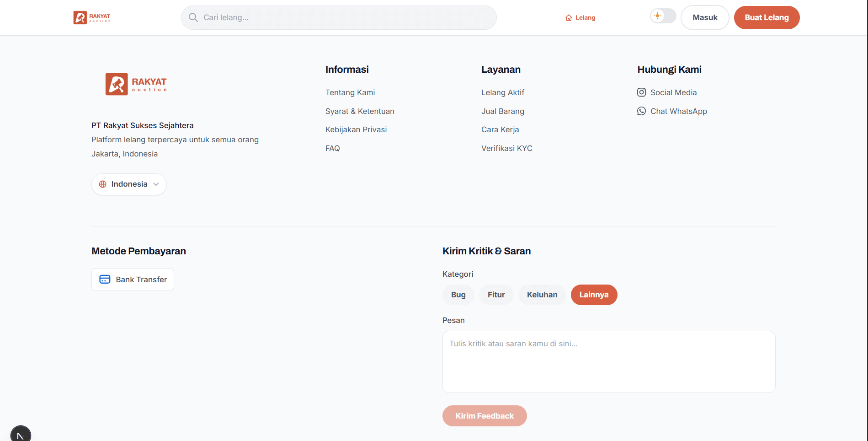Click the globe icon in language selector
Viewport: 868px width, 441px height.
point(103,184)
